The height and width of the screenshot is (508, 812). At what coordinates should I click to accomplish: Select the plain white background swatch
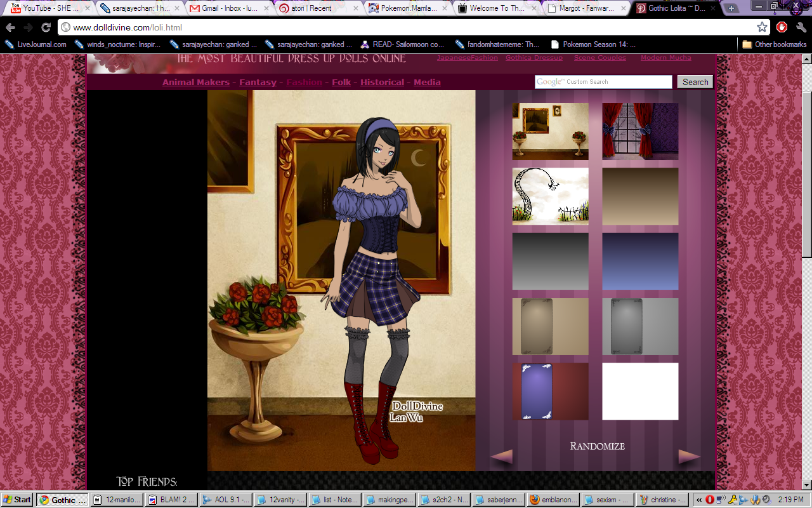(x=640, y=391)
